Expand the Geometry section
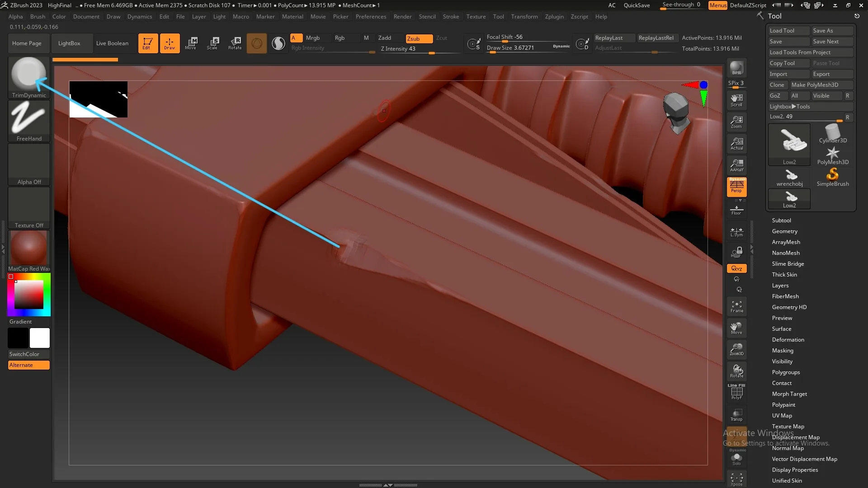Viewport: 868px width, 488px height. coord(784,231)
